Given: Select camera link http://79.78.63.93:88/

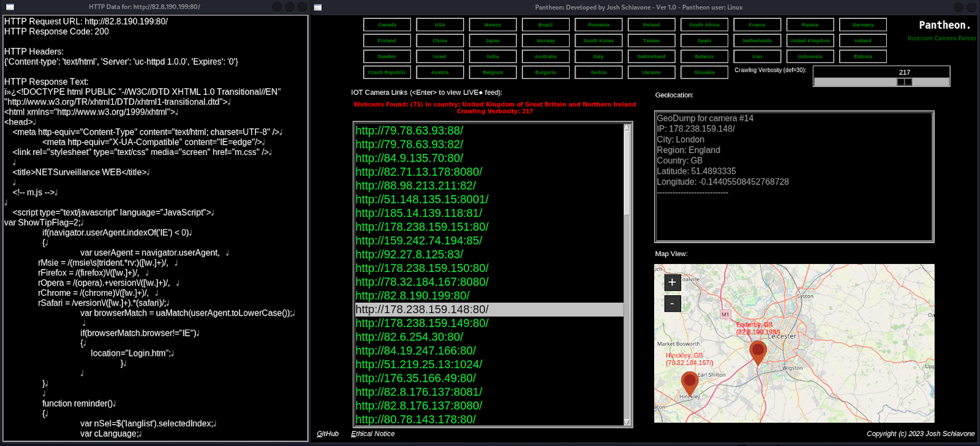Looking at the screenshot, I should coord(489,130).
